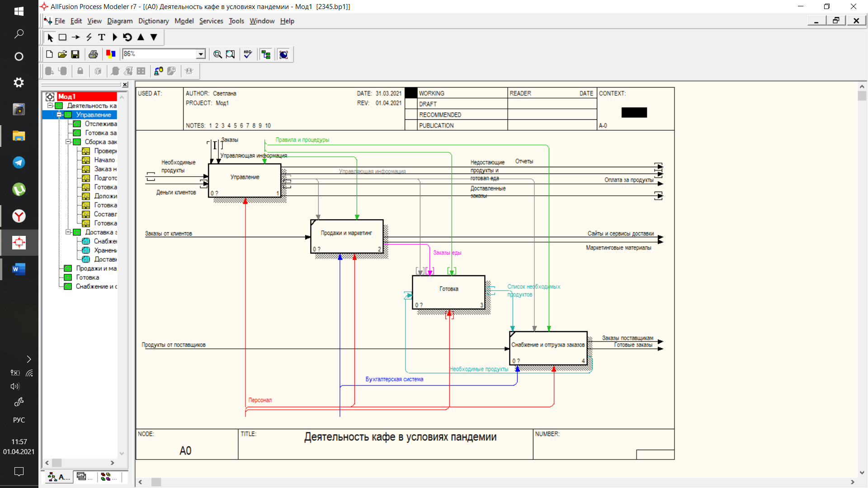This screenshot has width=868, height=488.
Task: Open Word from the taskbar
Action: click(19, 269)
